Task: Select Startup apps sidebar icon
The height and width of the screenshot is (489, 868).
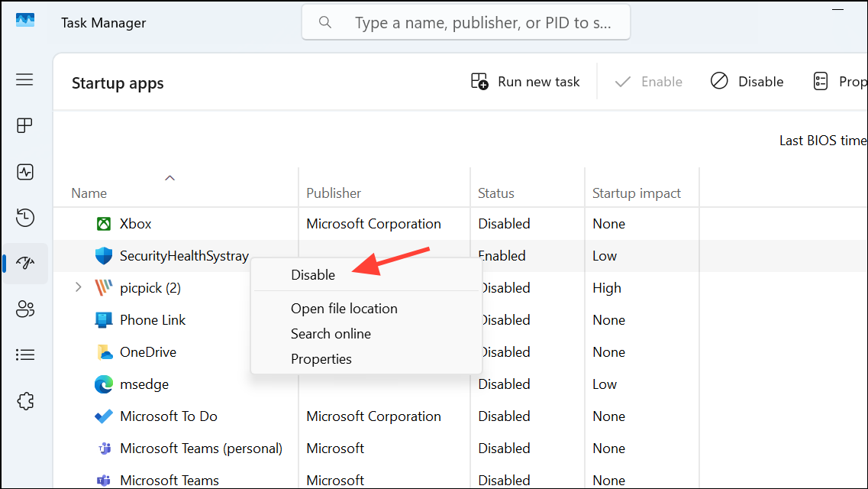Action: (x=25, y=263)
